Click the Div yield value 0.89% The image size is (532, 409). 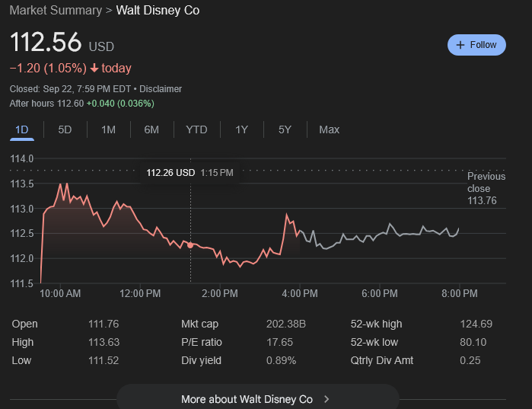[281, 360]
